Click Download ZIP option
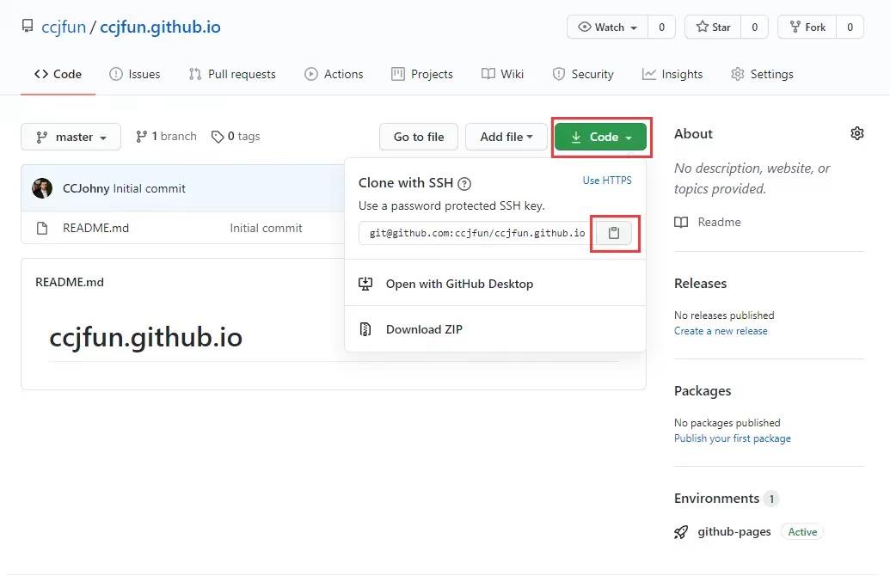The image size is (890, 588). click(x=424, y=329)
